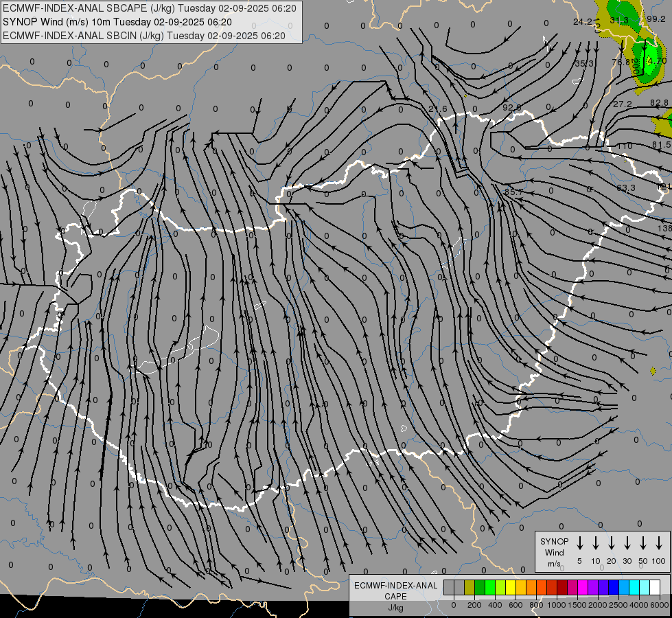The width and height of the screenshot is (672, 618).
Task: Click the 6000 label on CAPE scale
Action: coord(660,605)
